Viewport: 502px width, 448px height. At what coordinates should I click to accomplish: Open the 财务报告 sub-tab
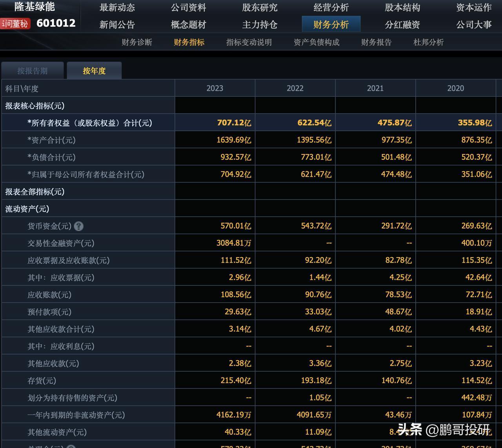(x=376, y=42)
